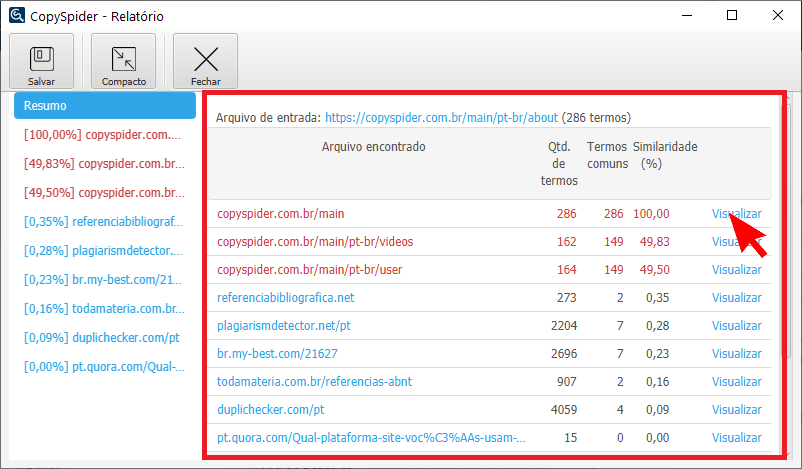Click referenciabibliografica.net link

coord(286,298)
